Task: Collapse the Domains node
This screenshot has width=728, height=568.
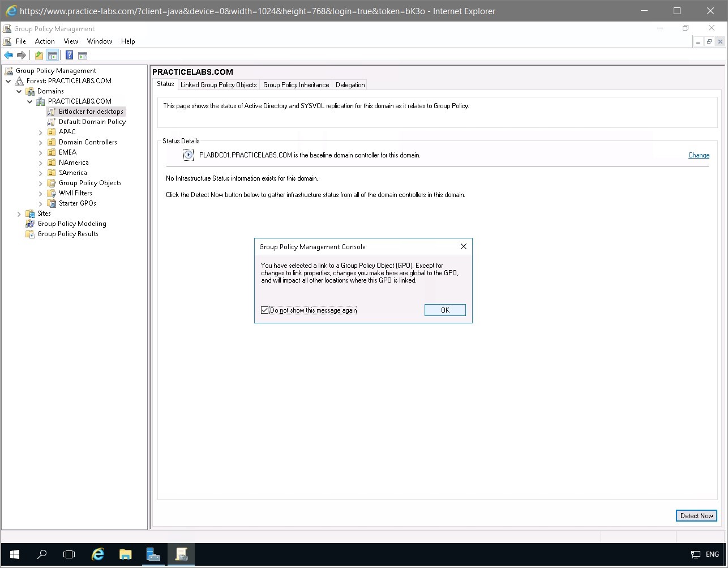Action: [x=19, y=91]
